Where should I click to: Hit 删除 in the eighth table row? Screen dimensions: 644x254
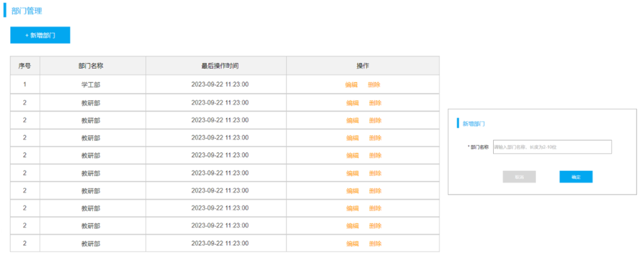375,209
